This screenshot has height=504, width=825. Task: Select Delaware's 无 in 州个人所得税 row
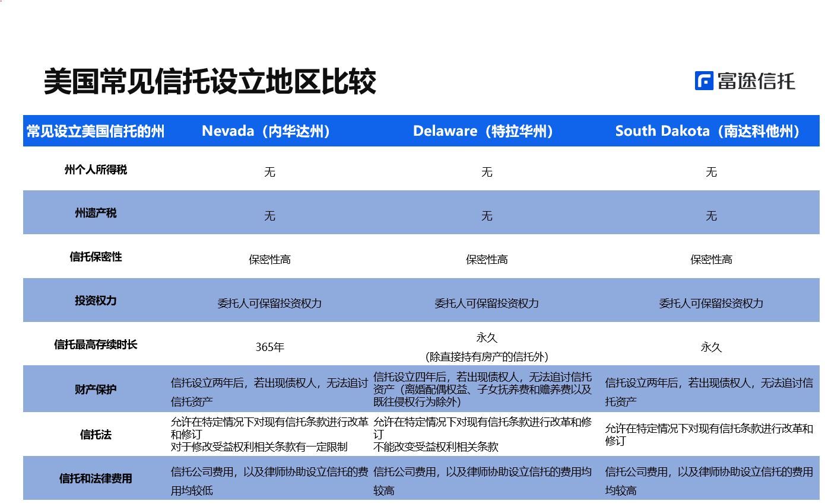point(487,172)
